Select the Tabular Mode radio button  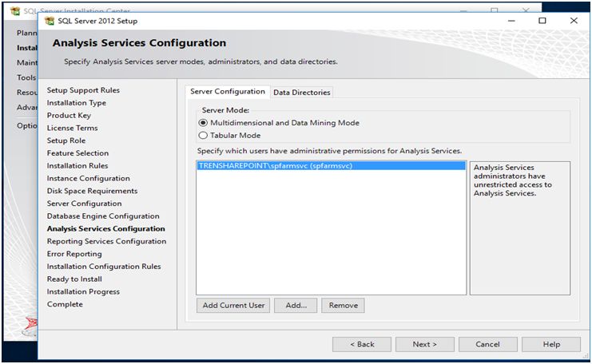click(203, 136)
